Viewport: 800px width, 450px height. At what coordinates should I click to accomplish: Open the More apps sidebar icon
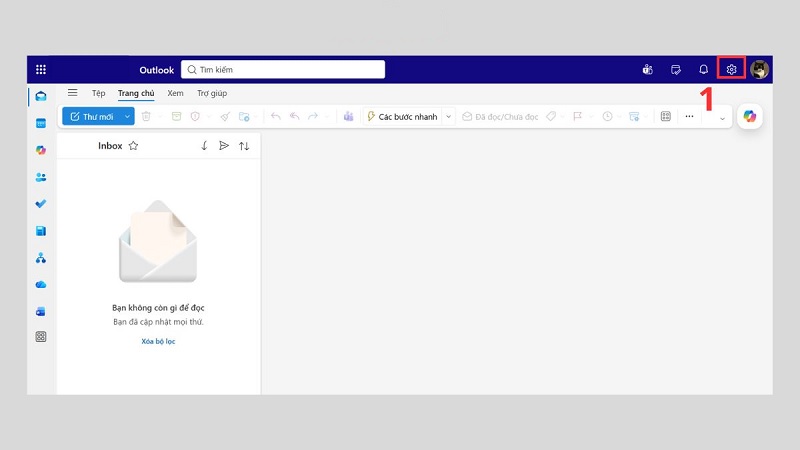[x=41, y=337]
